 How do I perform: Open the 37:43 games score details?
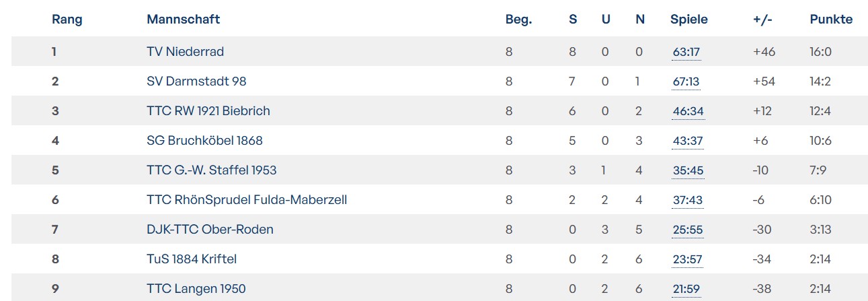pyautogui.click(x=687, y=201)
